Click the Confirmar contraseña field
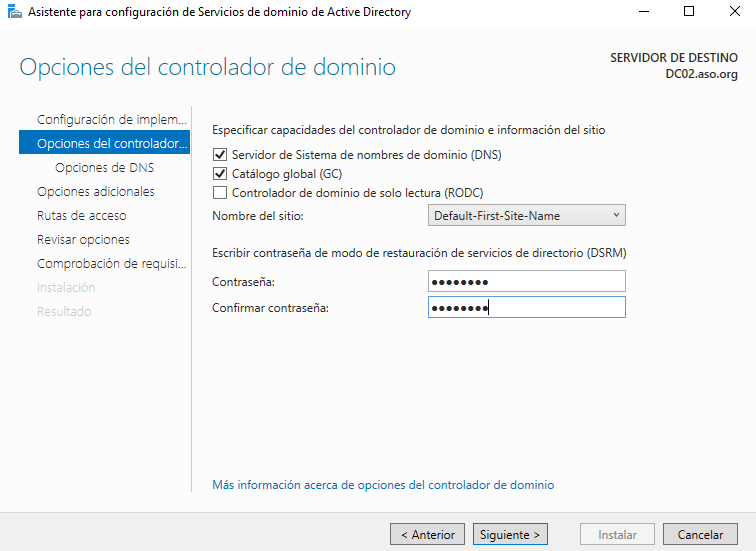This screenshot has height=551, width=756. (526, 308)
